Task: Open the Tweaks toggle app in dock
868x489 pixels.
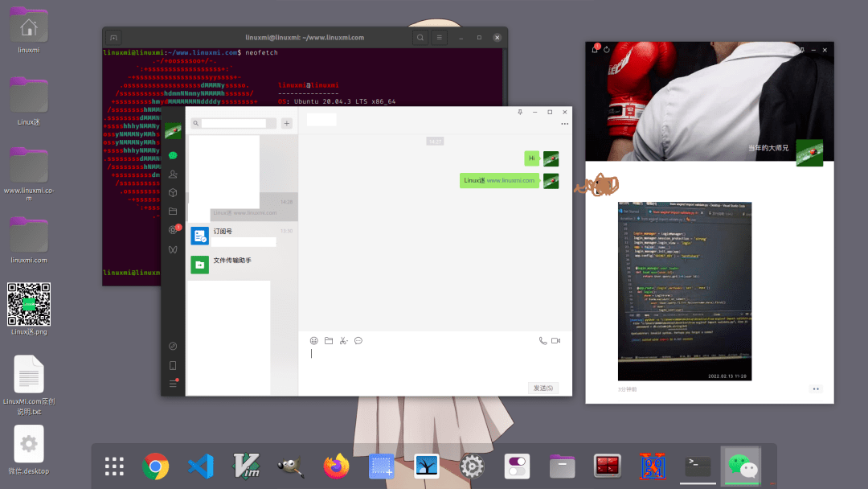Action: pyautogui.click(x=517, y=466)
